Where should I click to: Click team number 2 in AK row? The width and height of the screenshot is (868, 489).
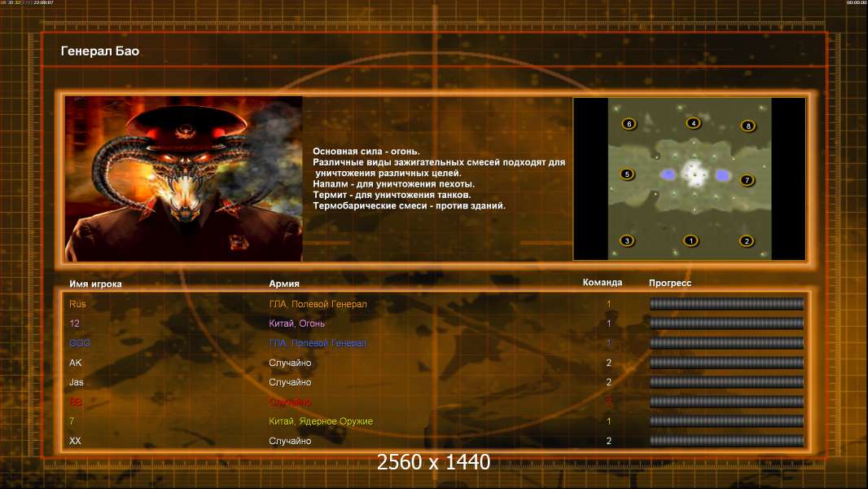(x=608, y=363)
